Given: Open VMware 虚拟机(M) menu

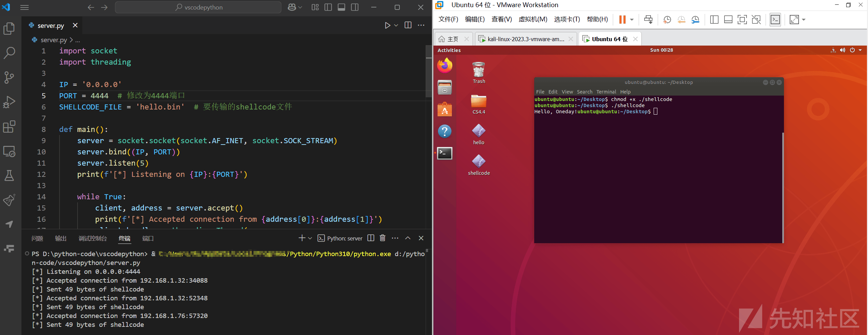Looking at the screenshot, I should point(533,19).
